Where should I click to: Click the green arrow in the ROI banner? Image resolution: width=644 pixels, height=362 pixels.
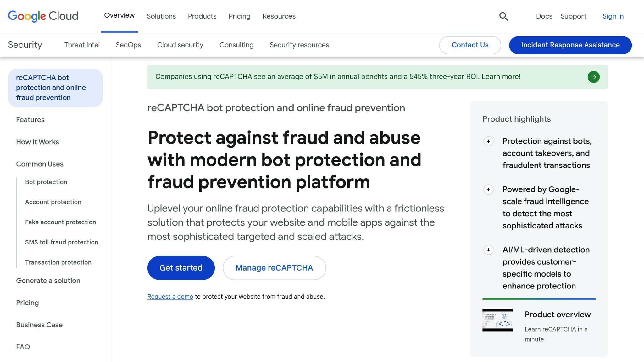(x=593, y=77)
